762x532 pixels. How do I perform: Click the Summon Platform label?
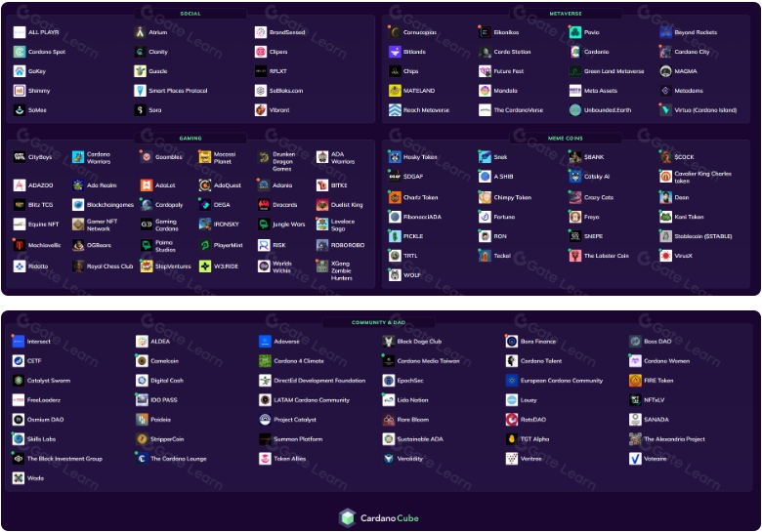coord(298,439)
